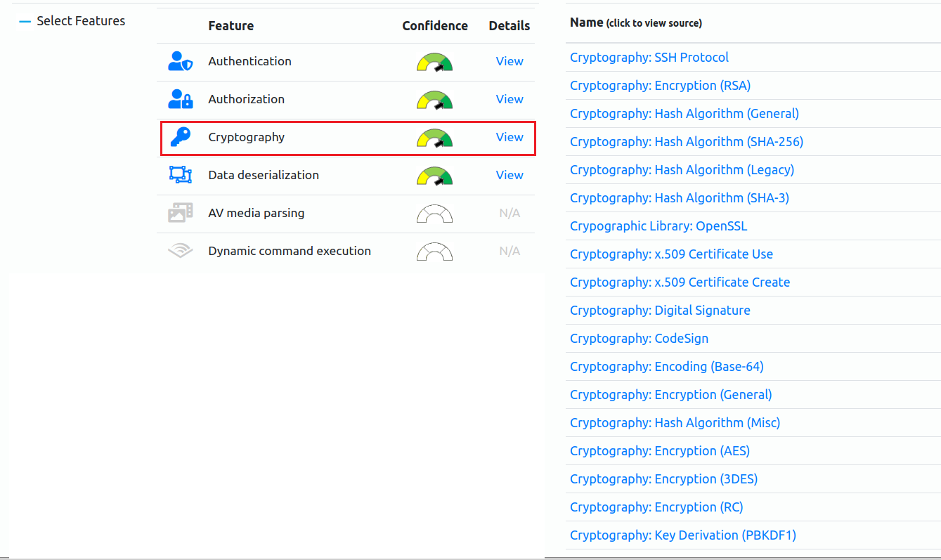Image resolution: width=941 pixels, height=560 pixels.
Task: Open Cryptography: Hash Algorithm (SHA-256) rule
Action: (x=687, y=142)
